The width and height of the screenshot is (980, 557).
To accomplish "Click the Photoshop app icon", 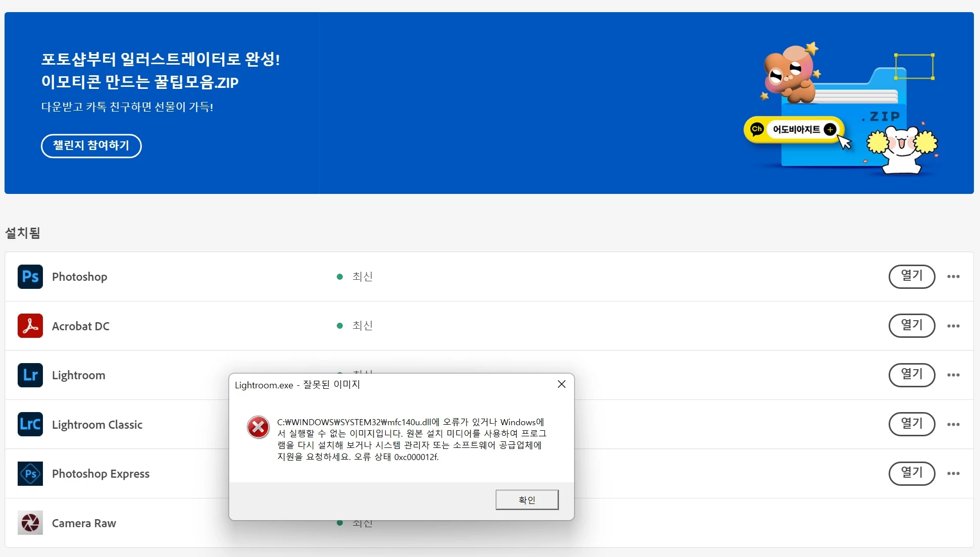I will click(30, 277).
